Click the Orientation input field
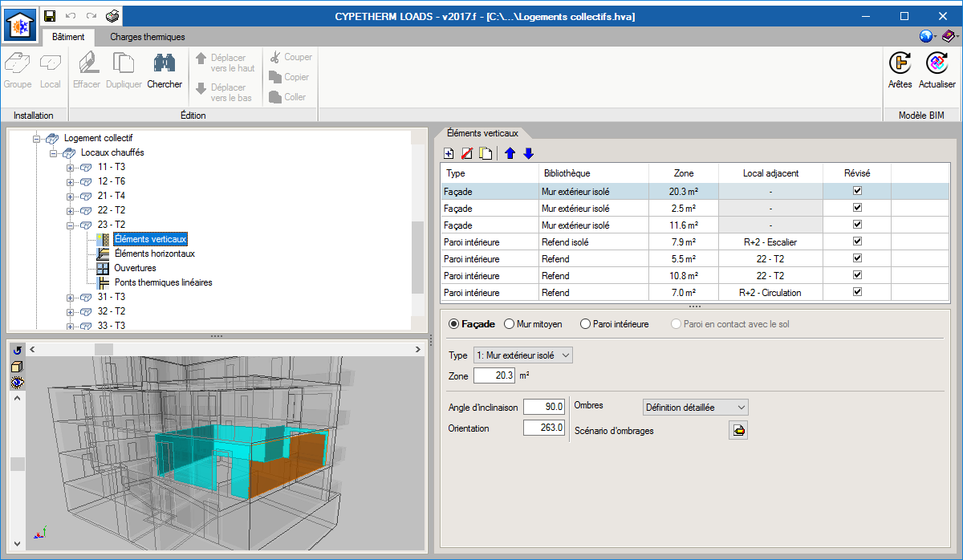Screen dimensions: 963x560 pyautogui.click(x=544, y=428)
